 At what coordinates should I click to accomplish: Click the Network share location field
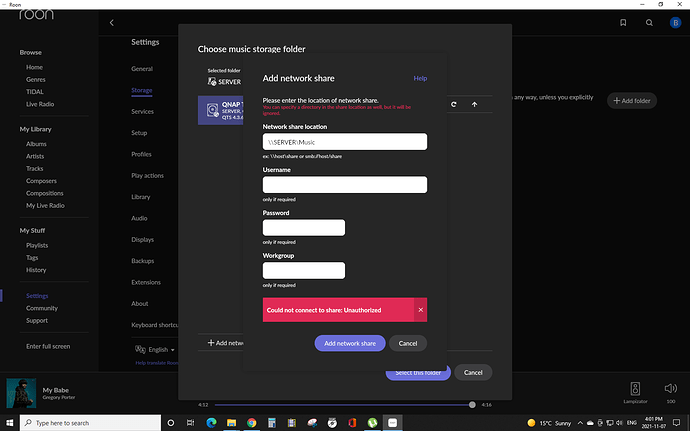coord(345,142)
